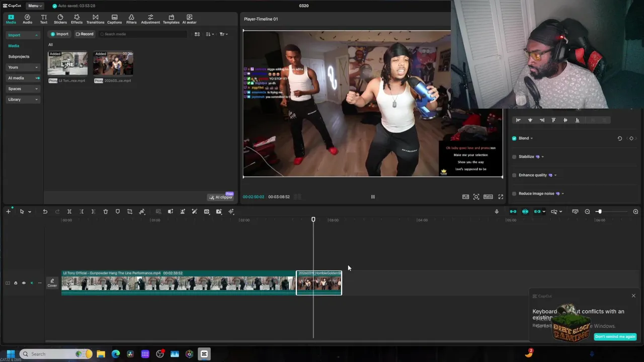Open the selection tool dropdown arrow
This screenshot has height=362, width=644.
tap(30, 212)
